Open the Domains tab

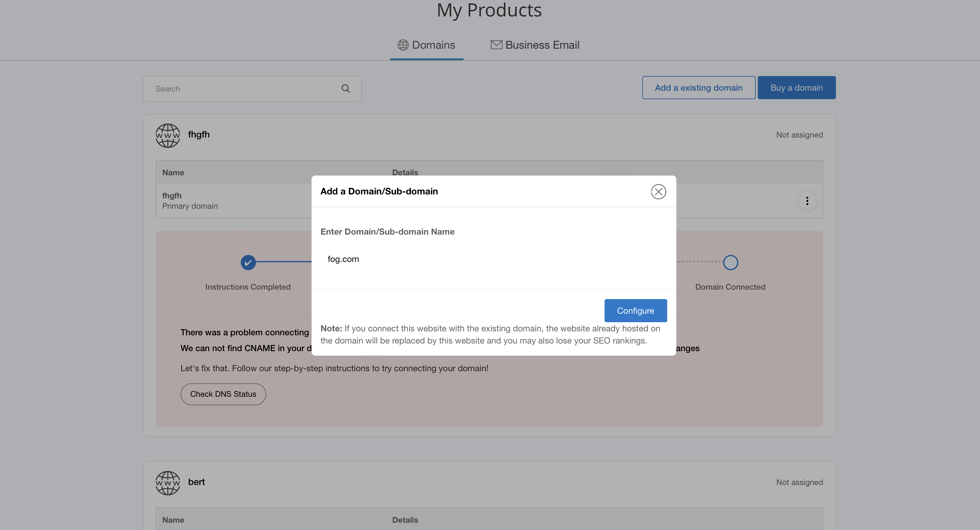(426, 45)
